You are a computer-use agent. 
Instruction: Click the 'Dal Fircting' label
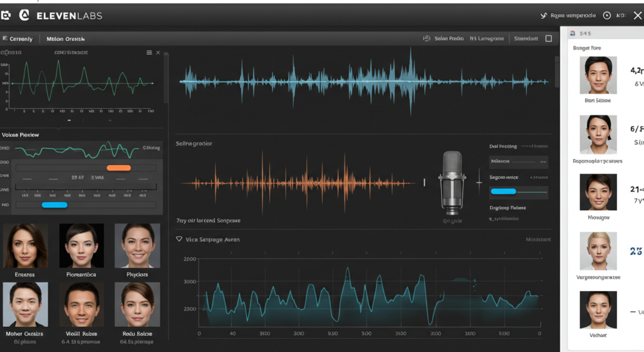click(x=503, y=146)
